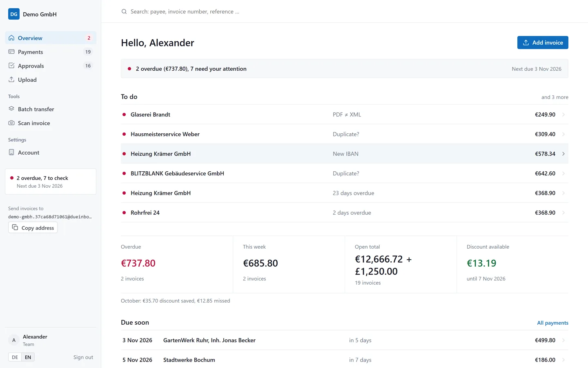Viewport: 588px width, 368px height.
Task: Open Account settings
Action: pyautogui.click(x=51, y=153)
